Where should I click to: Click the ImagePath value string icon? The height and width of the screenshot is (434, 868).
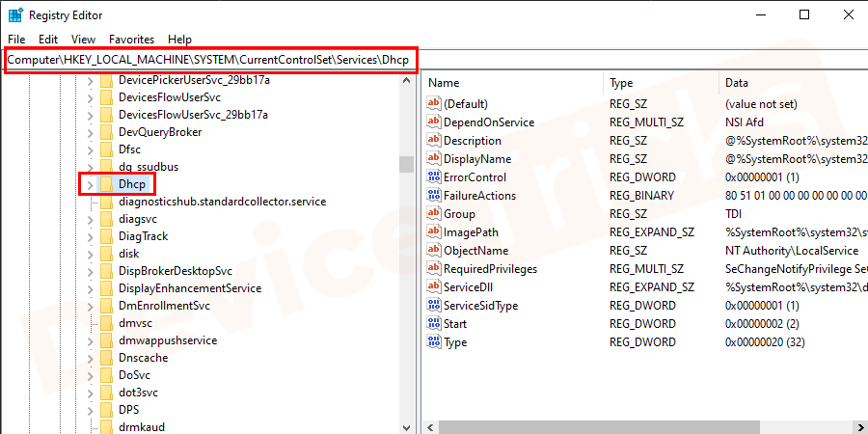click(433, 231)
